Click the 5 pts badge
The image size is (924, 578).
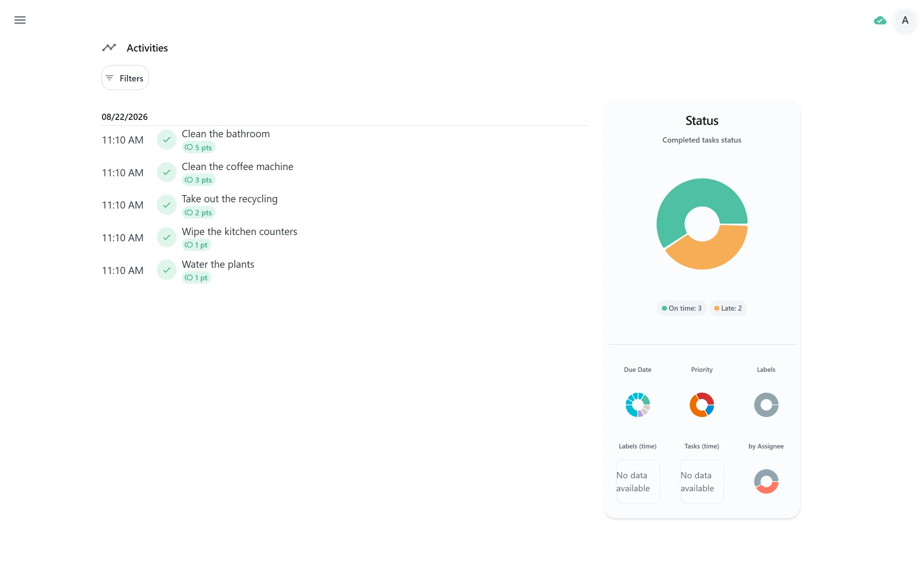coord(198,147)
